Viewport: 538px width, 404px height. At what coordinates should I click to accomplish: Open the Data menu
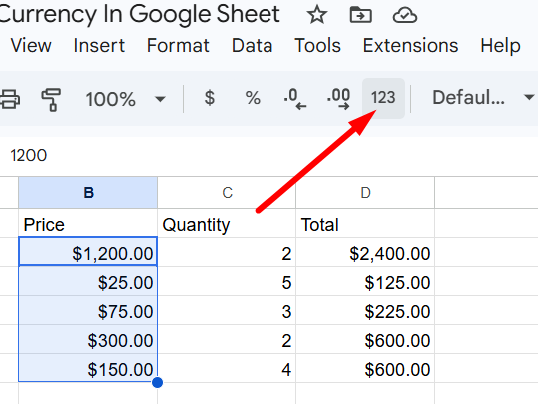point(252,45)
